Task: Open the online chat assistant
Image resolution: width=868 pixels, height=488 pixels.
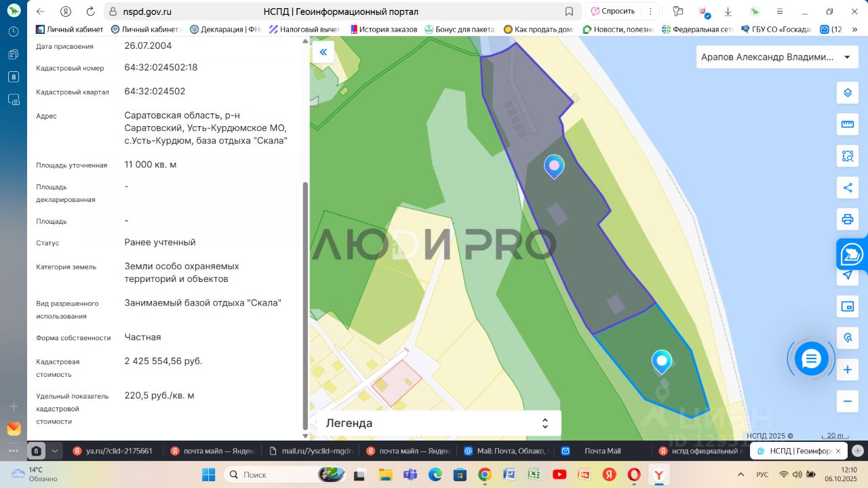Action: pyautogui.click(x=811, y=359)
